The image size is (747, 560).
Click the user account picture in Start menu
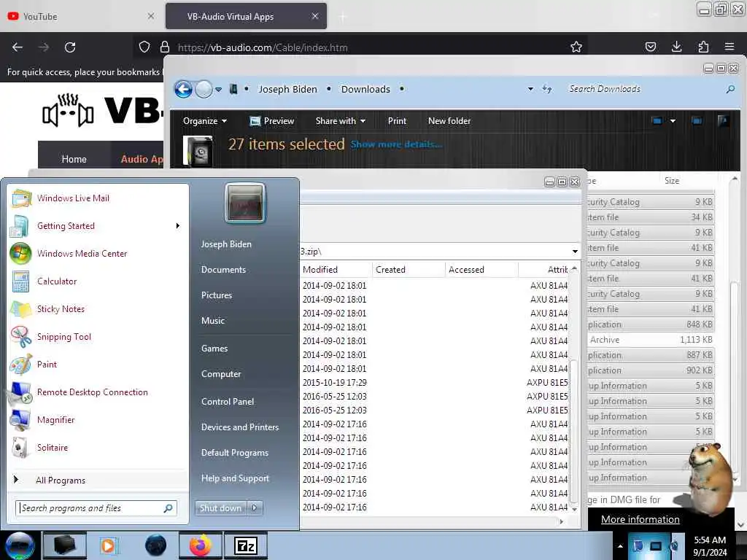pos(245,203)
